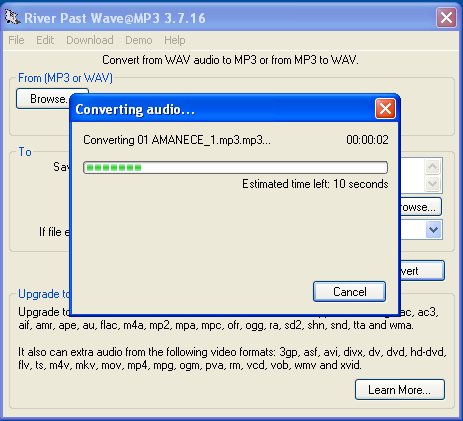Open the Edit menu
This screenshot has height=421, width=463.
[45, 40]
